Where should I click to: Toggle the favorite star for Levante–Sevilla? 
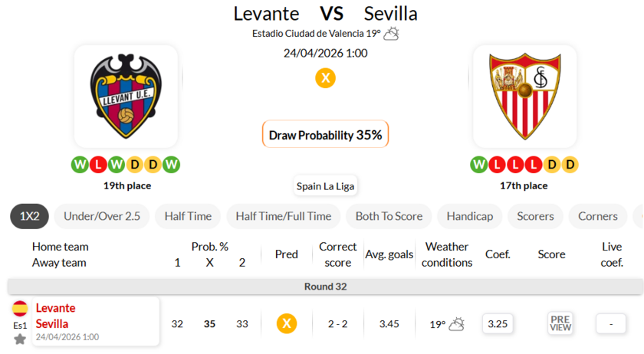(x=20, y=339)
